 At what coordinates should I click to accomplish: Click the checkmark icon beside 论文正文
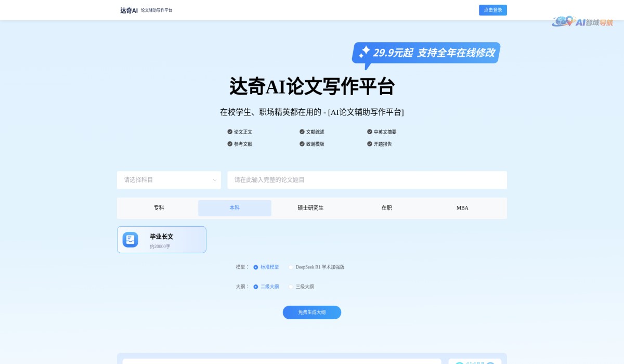229,132
